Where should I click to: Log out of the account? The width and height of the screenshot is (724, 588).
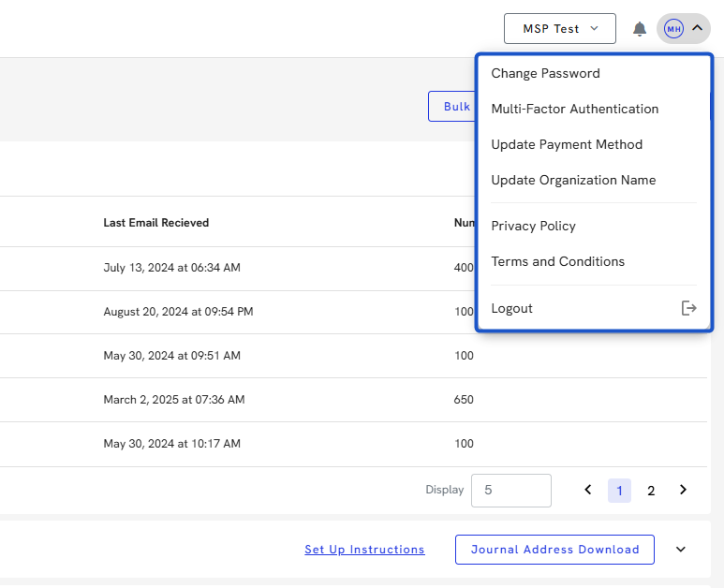[512, 308]
